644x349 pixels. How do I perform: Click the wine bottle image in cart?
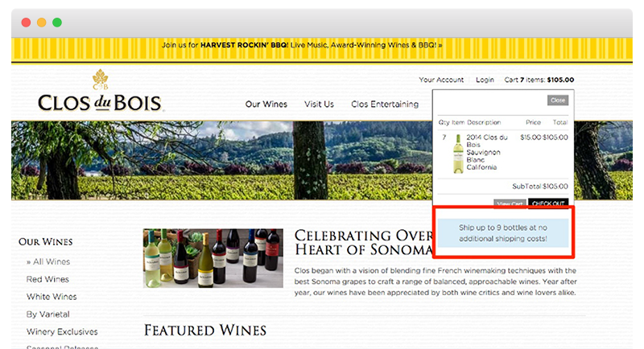(458, 154)
